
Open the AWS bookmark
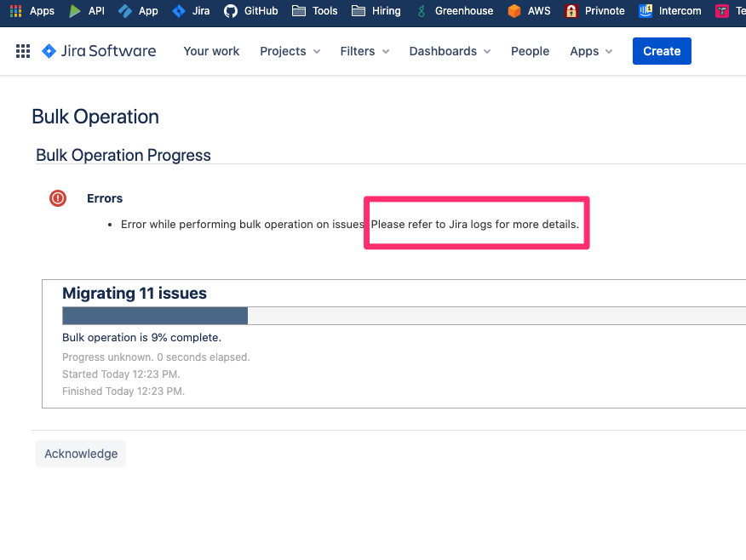pyautogui.click(x=529, y=10)
